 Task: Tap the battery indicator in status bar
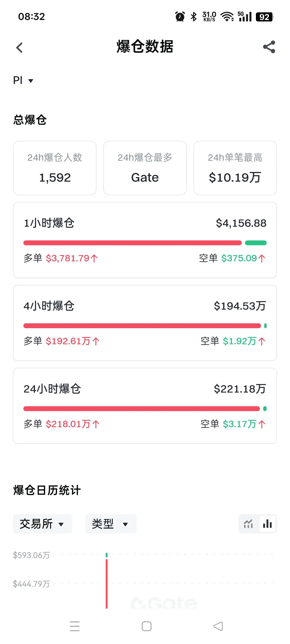(x=265, y=17)
